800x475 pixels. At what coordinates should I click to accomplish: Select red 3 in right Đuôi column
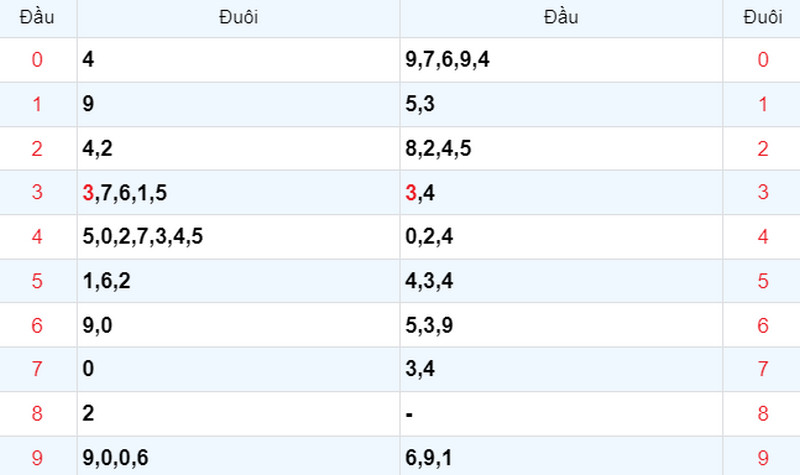coord(763,192)
